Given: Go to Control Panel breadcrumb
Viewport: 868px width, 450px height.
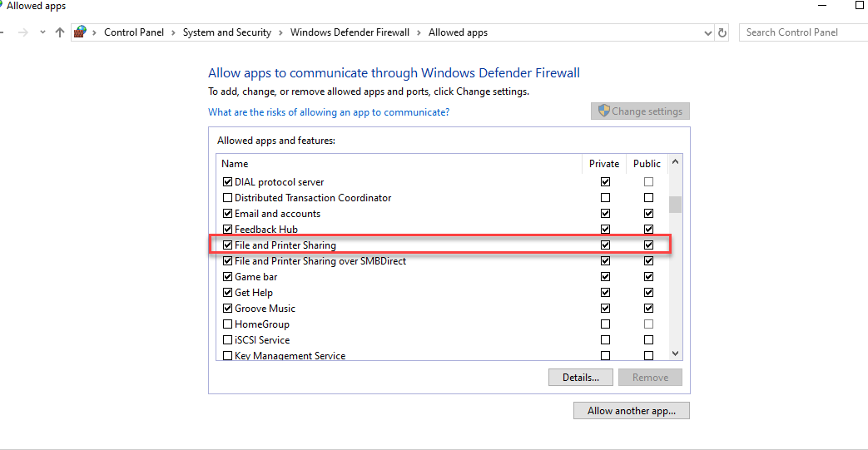Looking at the screenshot, I should pyautogui.click(x=134, y=32).
